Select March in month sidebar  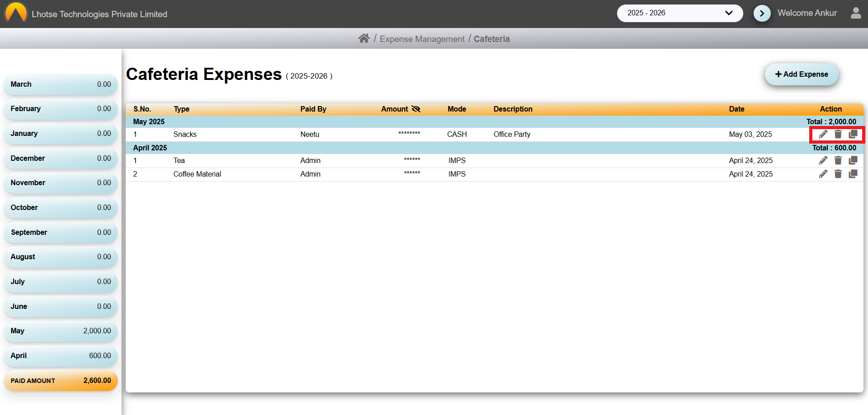tap(61, 84)
